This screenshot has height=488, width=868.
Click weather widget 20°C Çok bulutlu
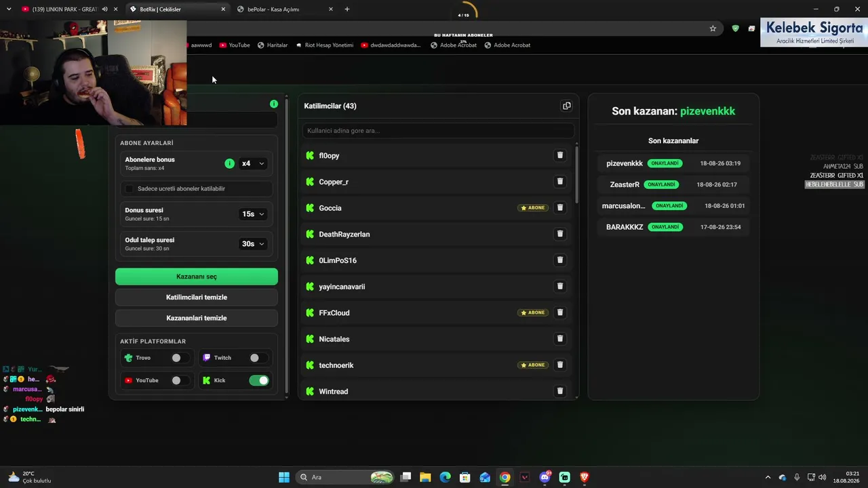coord(29,477)
